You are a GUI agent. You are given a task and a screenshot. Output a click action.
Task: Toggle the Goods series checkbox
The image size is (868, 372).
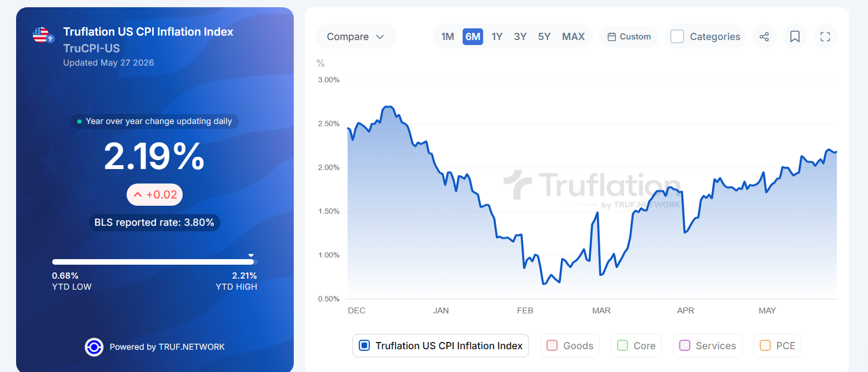(x=552, y=346)
